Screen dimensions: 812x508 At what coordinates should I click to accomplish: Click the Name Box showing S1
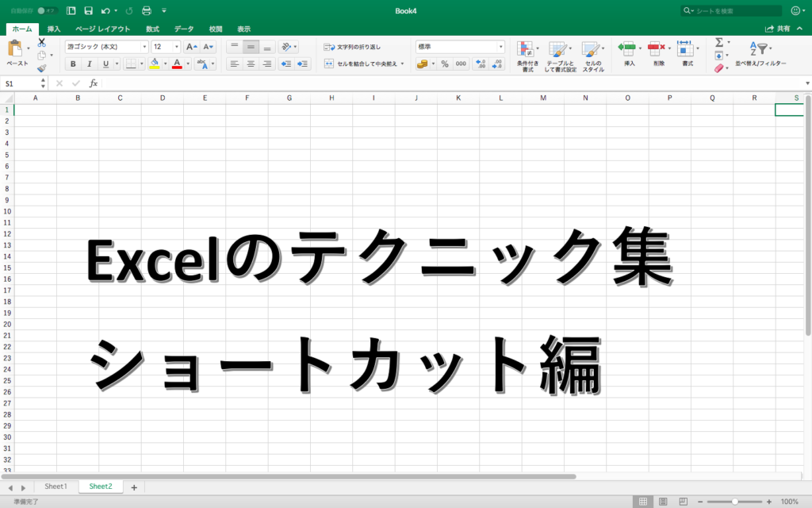pyautogui.click(x=21, y=83)
